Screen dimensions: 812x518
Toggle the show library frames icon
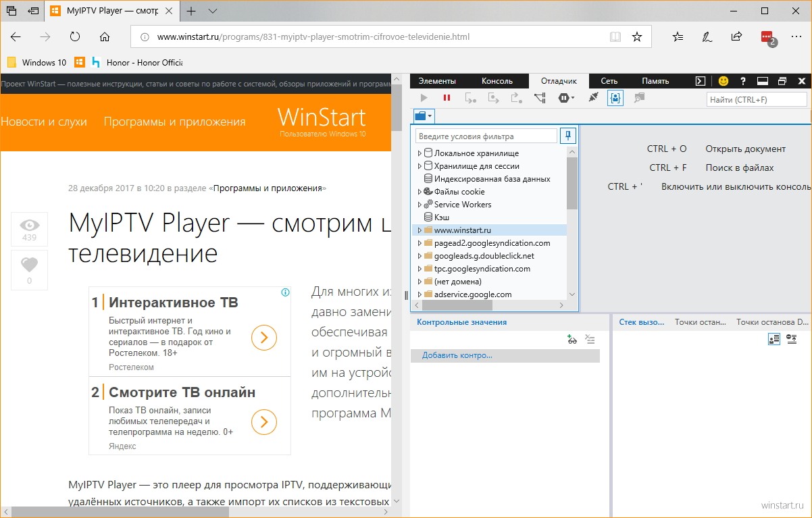click(774, 339)
